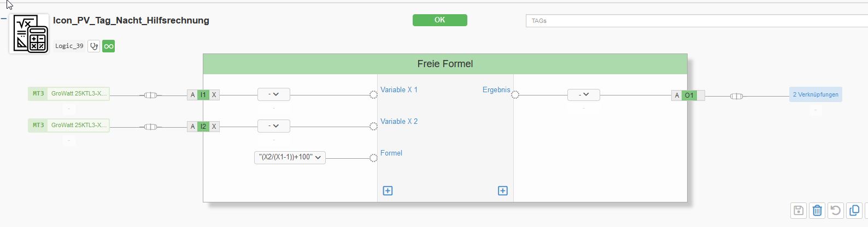The width and height of the screenshot is (868, 227).
Task: Toggle the A flag on output O1
Action: tap(677, 95)
